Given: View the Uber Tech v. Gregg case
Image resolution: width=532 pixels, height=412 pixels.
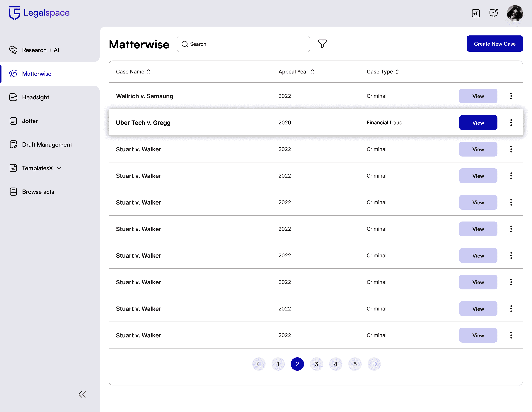Looking at the screenshot, I should 478,122.
